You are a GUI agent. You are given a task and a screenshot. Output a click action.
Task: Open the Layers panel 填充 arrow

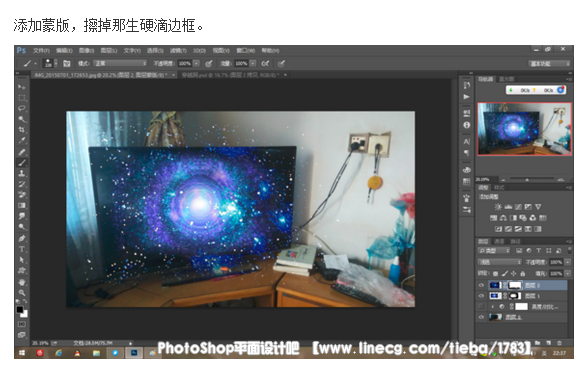(x=567, y=273)
